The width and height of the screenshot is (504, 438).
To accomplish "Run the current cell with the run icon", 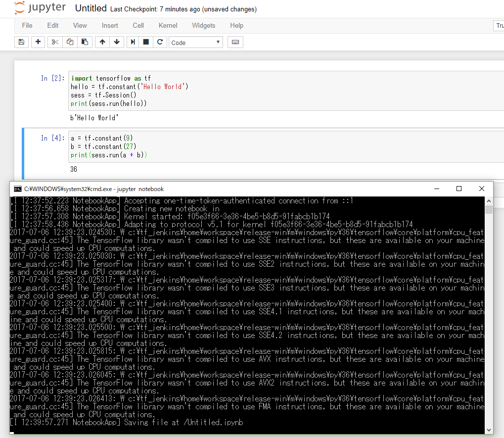I will (133, 42).
